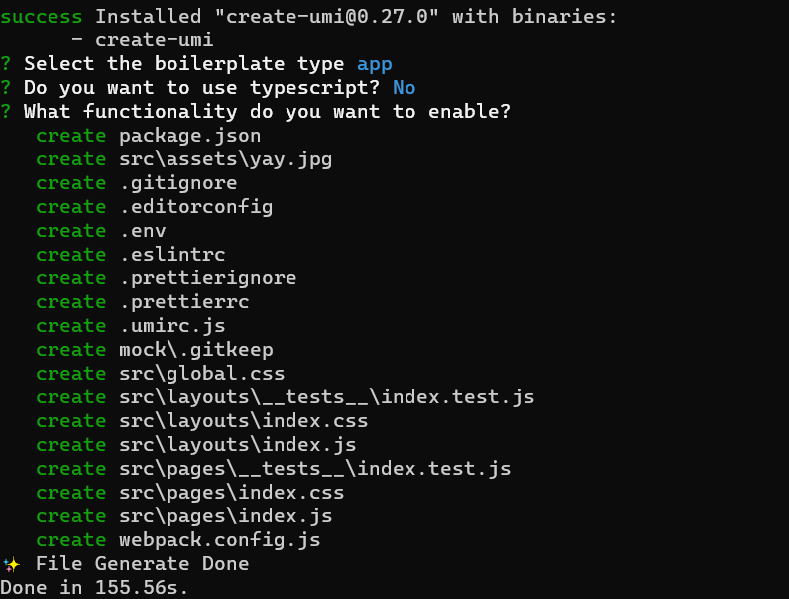Click the .gitignore file name
789x599 pixels.
tap(179, 183)
